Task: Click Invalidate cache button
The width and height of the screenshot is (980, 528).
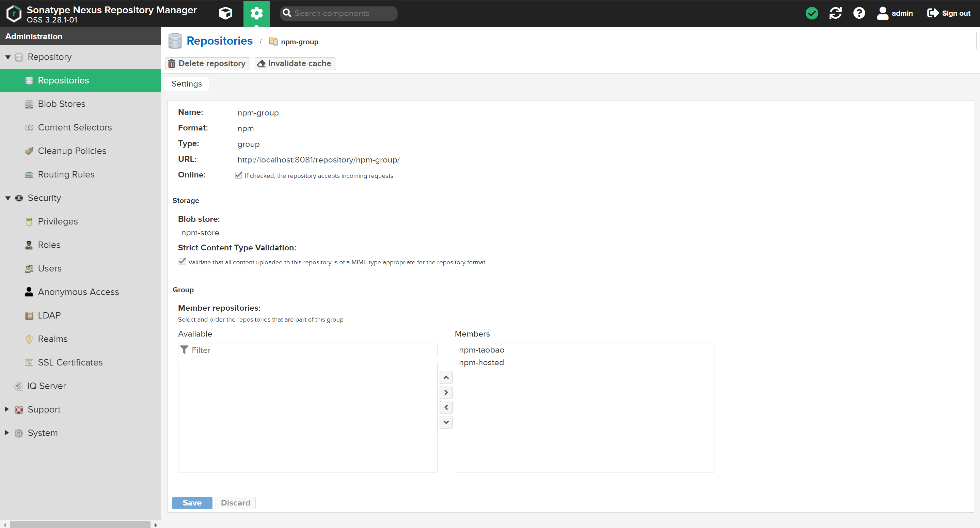Action: 295,64
